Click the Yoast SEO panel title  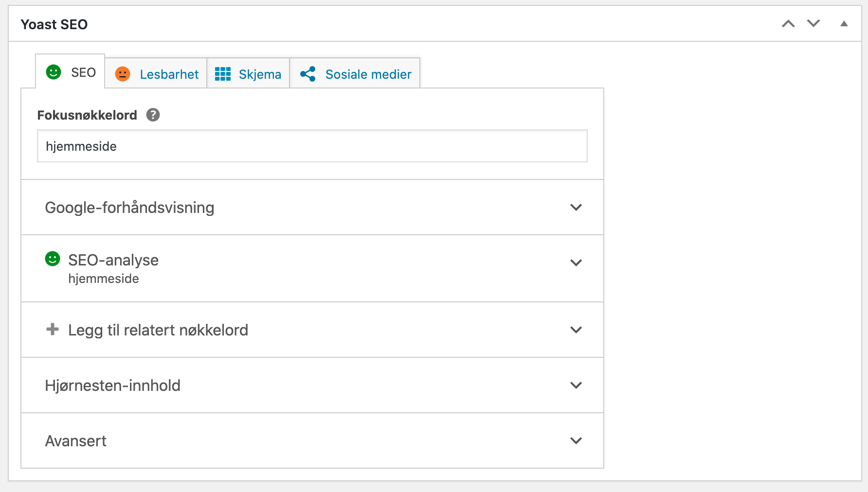54,24
